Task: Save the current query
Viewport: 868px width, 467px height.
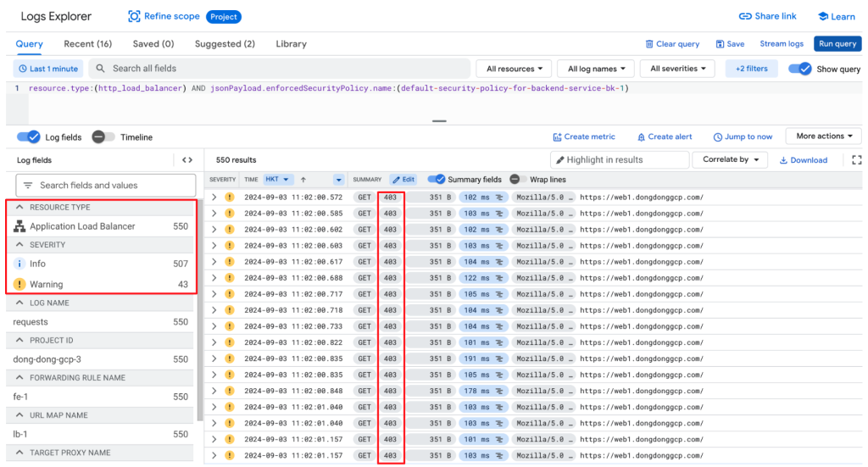Action: [730, 44]
